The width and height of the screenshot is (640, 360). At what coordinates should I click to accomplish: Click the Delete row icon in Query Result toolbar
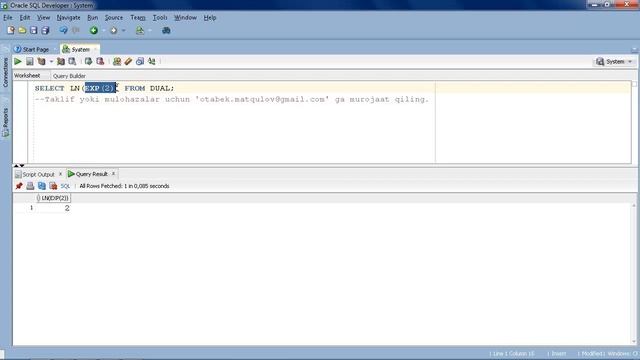pyautogui.click(x=53, y=186)
